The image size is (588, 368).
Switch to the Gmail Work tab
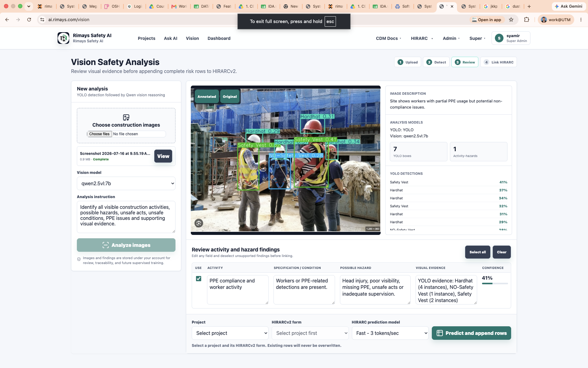(x=179, y=6)
